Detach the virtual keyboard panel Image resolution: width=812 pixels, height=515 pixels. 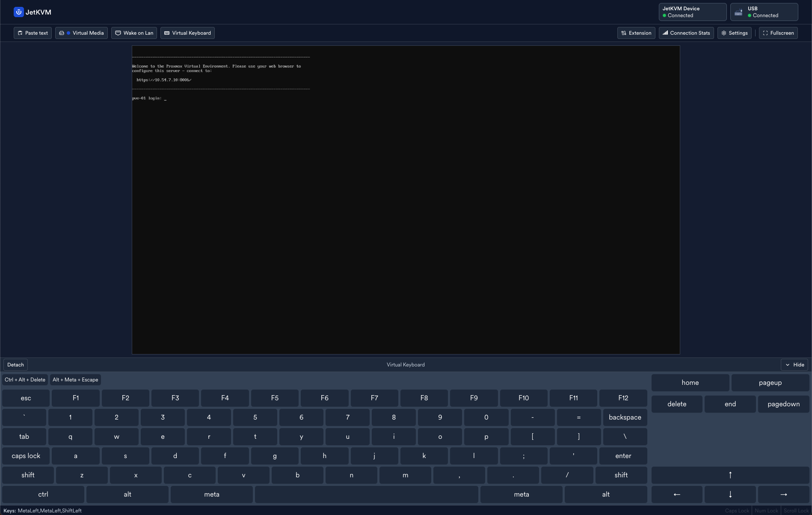pos(15,365)
